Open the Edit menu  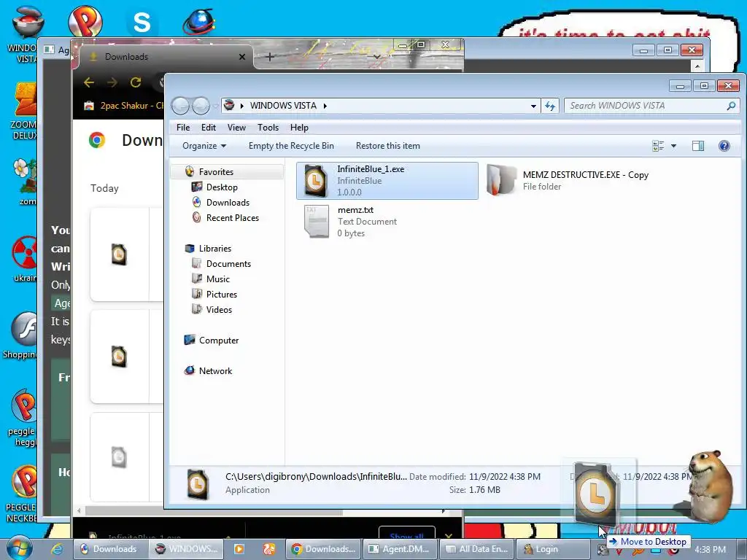tap(208, 128)
